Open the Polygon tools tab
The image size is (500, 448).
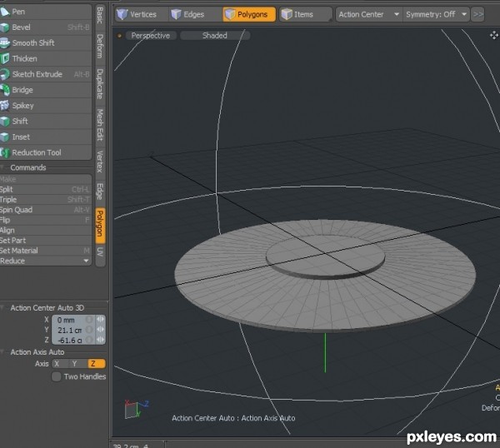100,226
